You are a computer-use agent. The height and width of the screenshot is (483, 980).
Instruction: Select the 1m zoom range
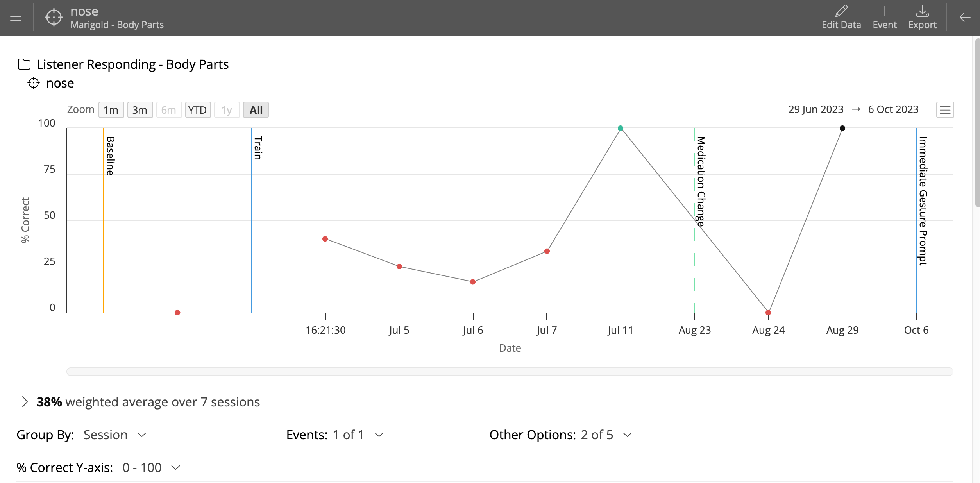pyautogui.click(x=111, y=110)
